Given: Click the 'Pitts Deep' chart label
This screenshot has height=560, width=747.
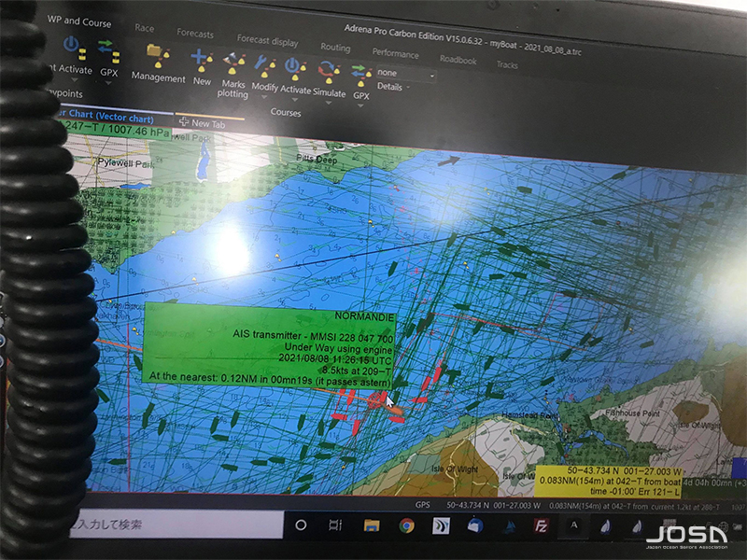Looking at the screenshot, I should [x=317, y=159].
